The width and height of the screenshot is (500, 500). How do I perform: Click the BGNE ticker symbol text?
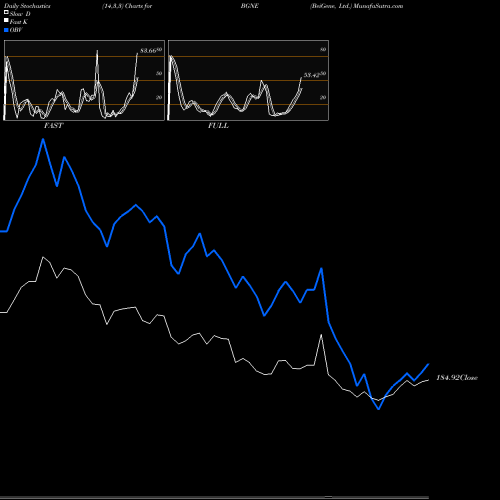[250, 6]
